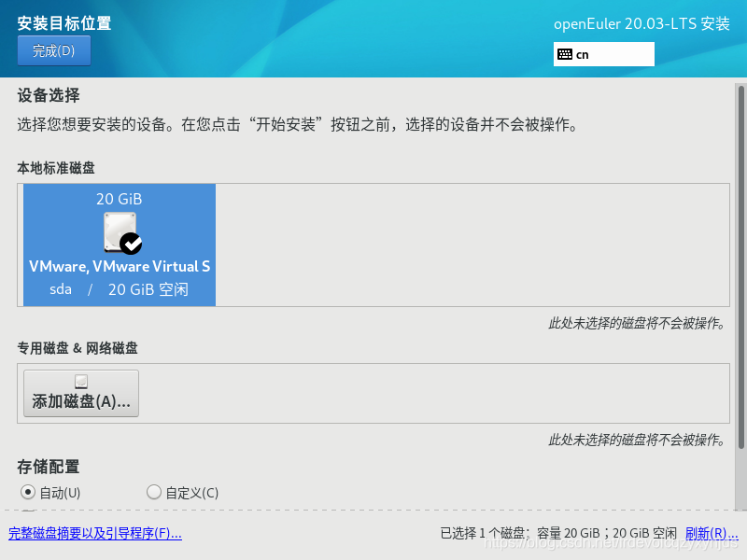
Task: Click the disk icon on the 添加磁盘 button
Action: pyautogui.click(x=80, y=378)
